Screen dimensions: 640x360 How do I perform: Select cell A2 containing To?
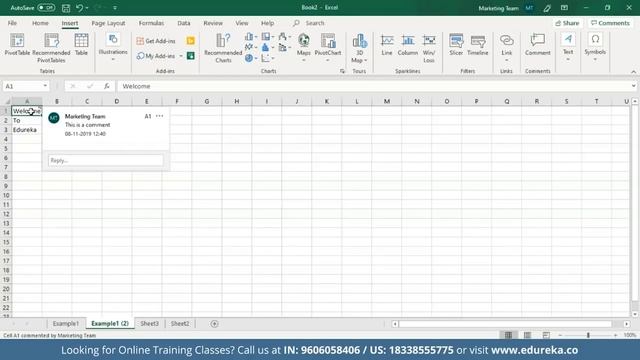27,120
